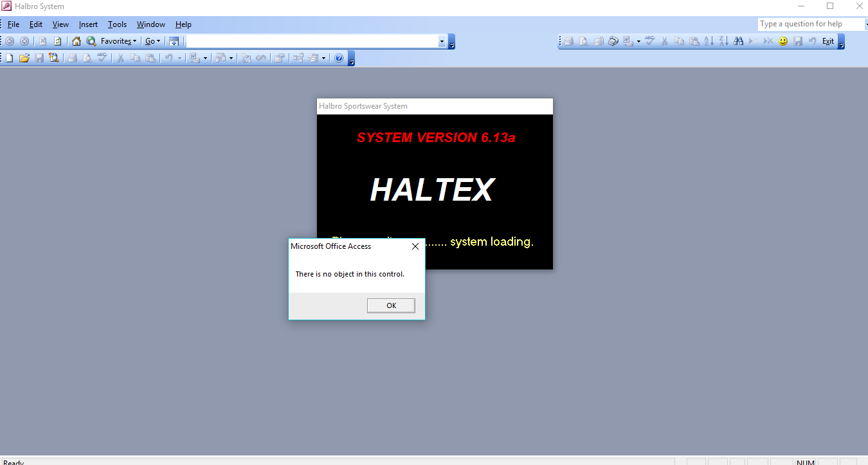Refresh the current page via Web toolbar
The width and height of the screenshot is (868, 465).
tap(57, 41)
